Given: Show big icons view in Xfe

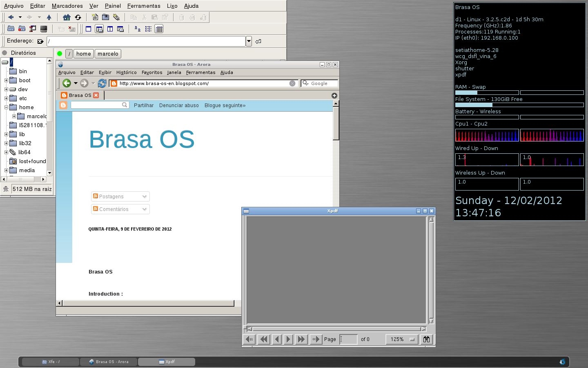Looking at the screenshot, I should click(138, 29).
